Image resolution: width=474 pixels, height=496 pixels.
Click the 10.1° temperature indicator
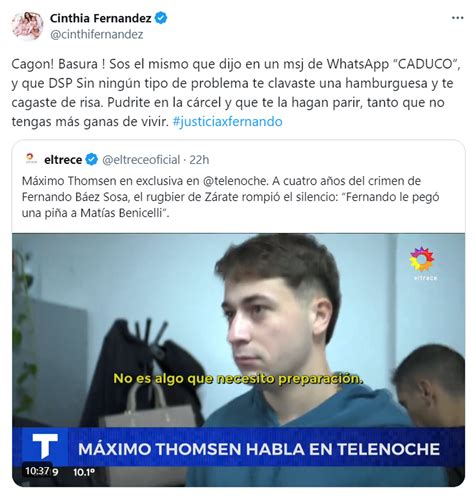(x=84, y=472)
